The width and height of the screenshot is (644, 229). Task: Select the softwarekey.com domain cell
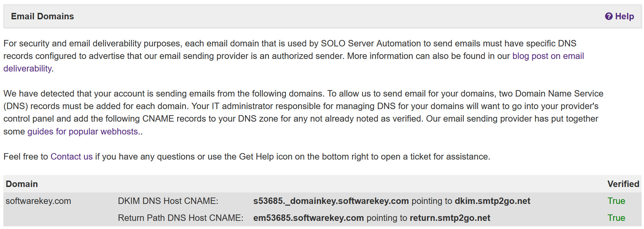pos(38,201)
